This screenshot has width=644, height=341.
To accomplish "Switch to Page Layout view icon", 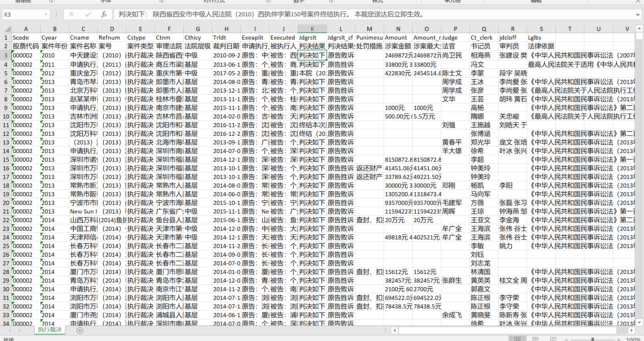I will pyautogui.click(x=535, y=339).
